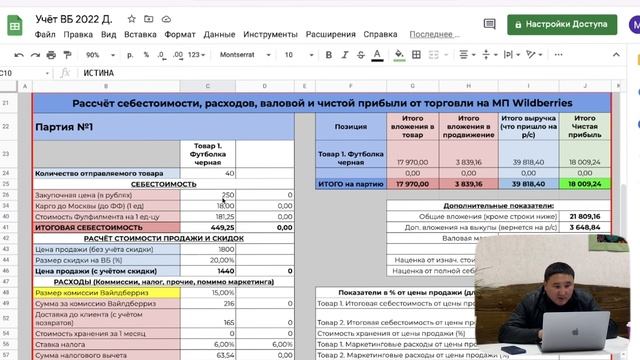Click the formula bar showing ИСТИНА
The height and width of the screenshot is (360, 640).
pyautogui.click(x=351, y=73)
